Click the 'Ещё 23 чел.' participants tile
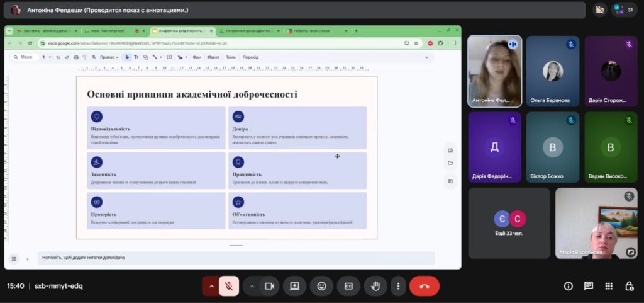This screenshot has width=644, height=303. pos(509,223)
